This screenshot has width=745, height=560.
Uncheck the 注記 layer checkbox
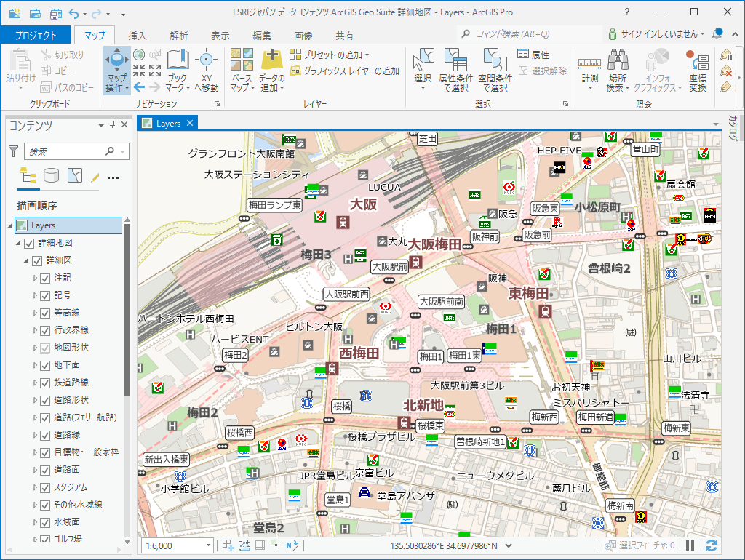45,278
